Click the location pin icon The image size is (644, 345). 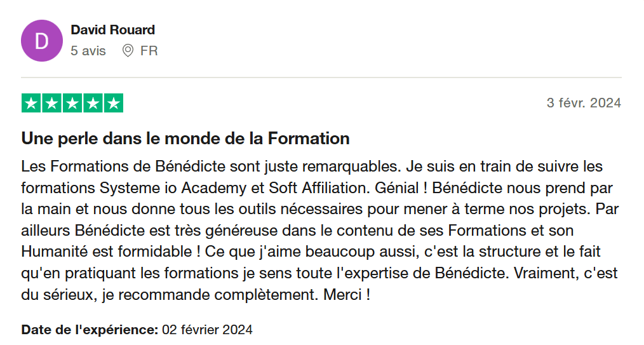click(128, 51)
